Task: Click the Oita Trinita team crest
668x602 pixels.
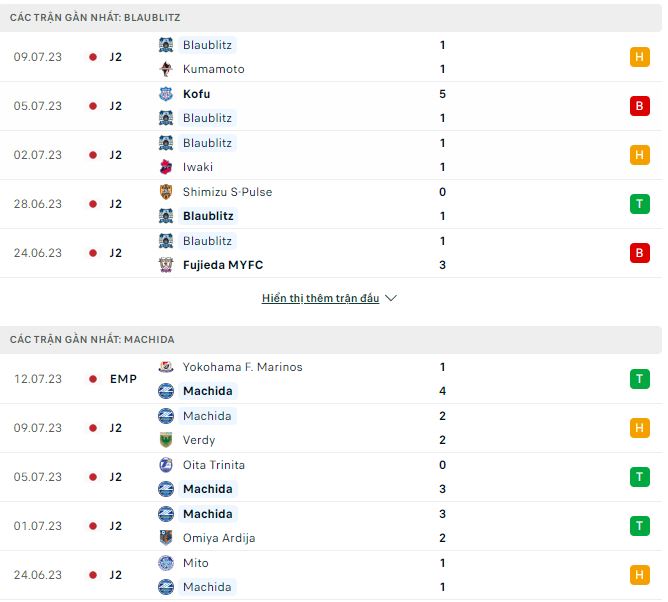Action: 166,465
